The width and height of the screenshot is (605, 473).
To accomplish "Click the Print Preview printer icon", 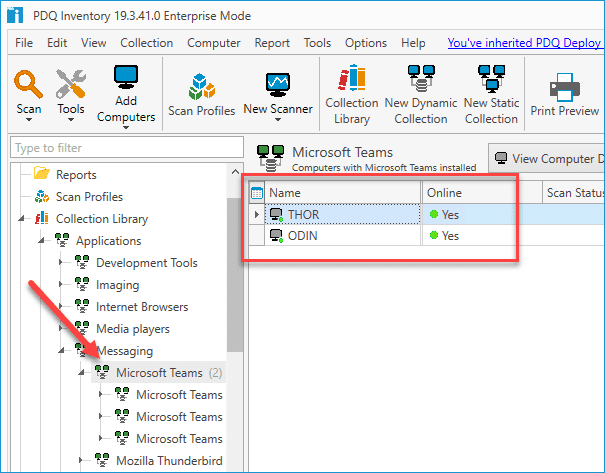I will coord(564,87).
